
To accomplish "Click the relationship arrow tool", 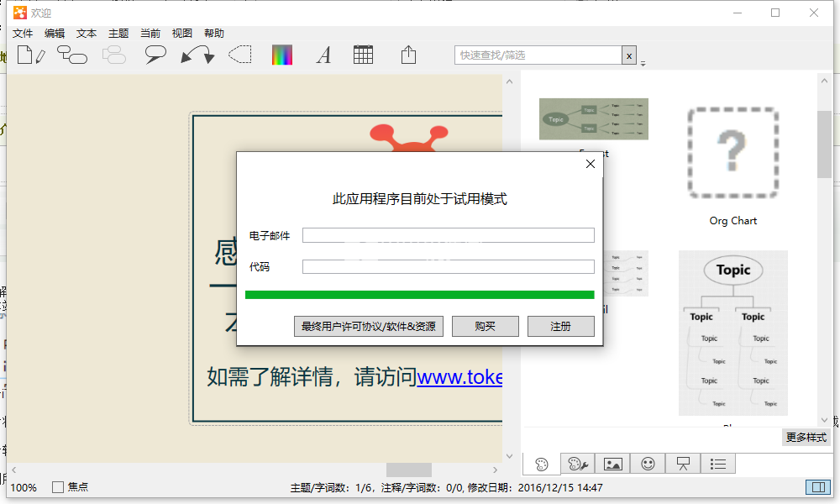I will [197, 55].
